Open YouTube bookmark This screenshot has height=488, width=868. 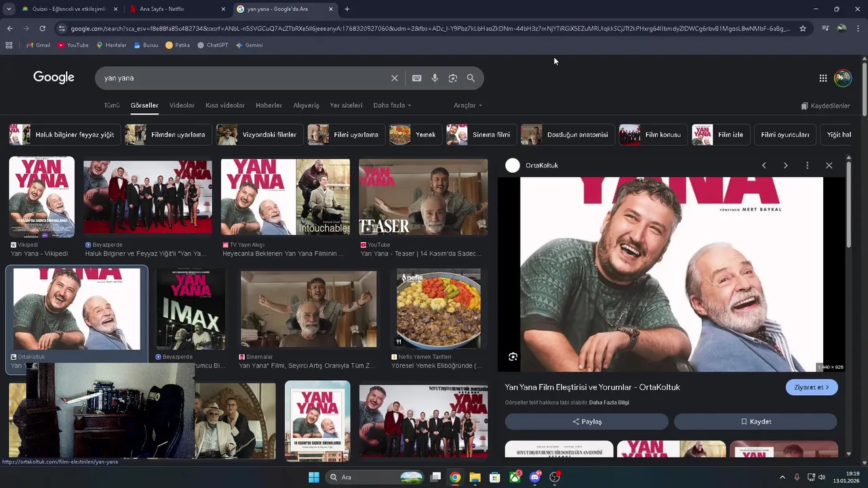tap(73, 45)
